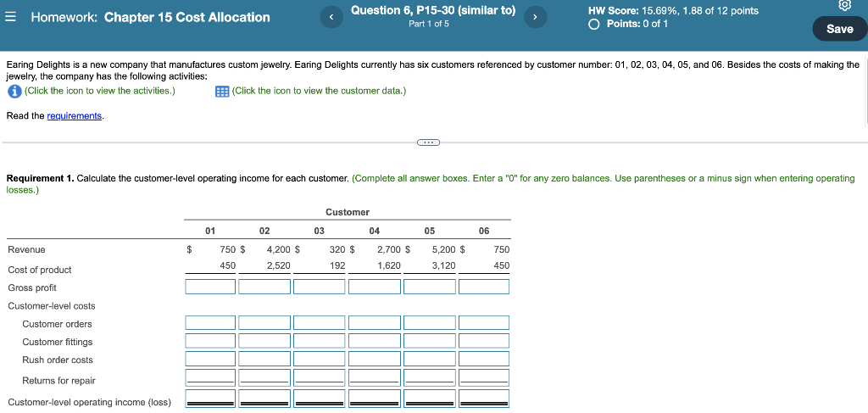
Task: Click the Save button
Action: pos(840,29)
